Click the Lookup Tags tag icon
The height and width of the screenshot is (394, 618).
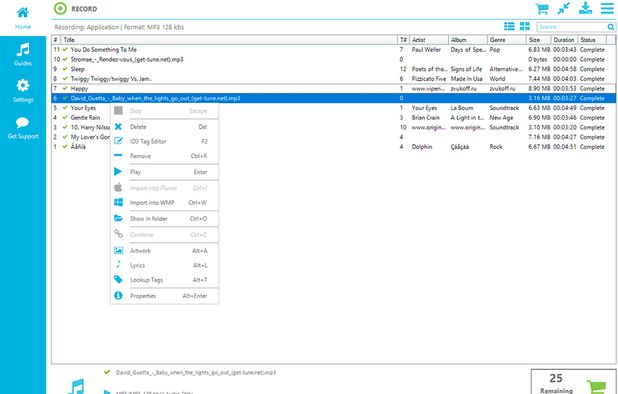[118, 279]
